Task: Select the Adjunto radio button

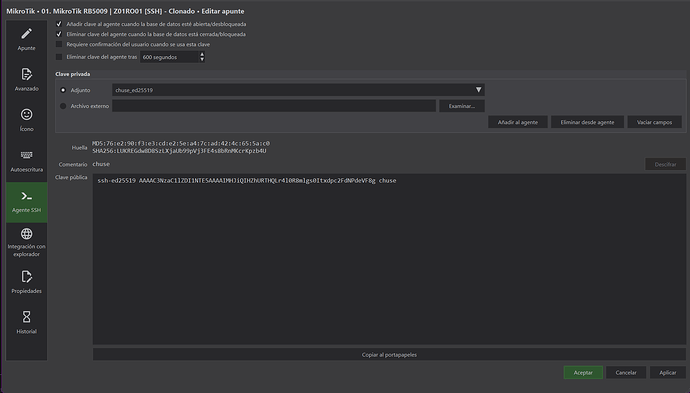Action: coord(63,90)
